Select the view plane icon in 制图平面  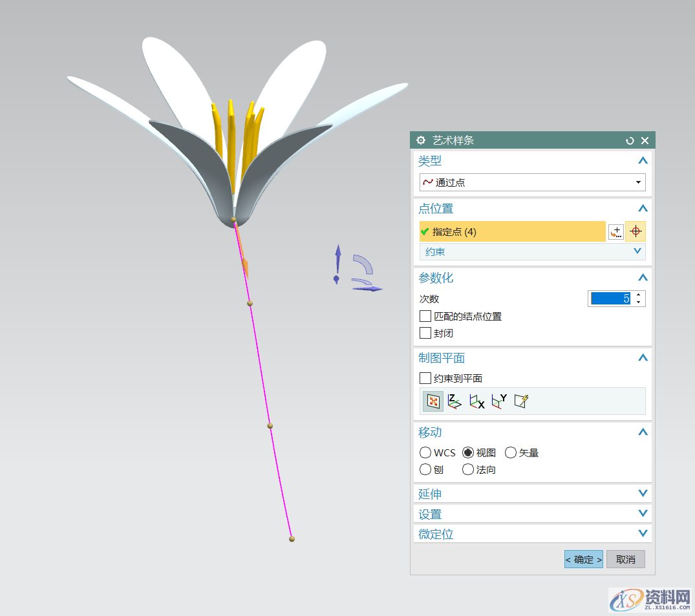[x=433, y=401]
